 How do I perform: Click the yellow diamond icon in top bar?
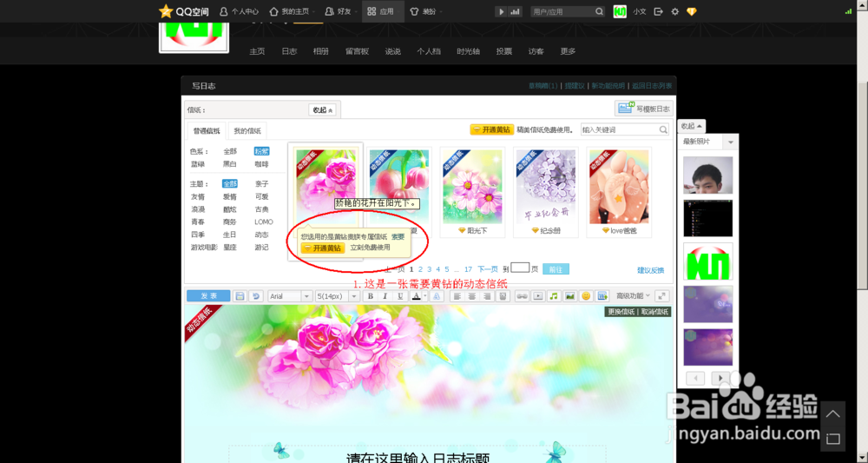click(x=692, y=11)
